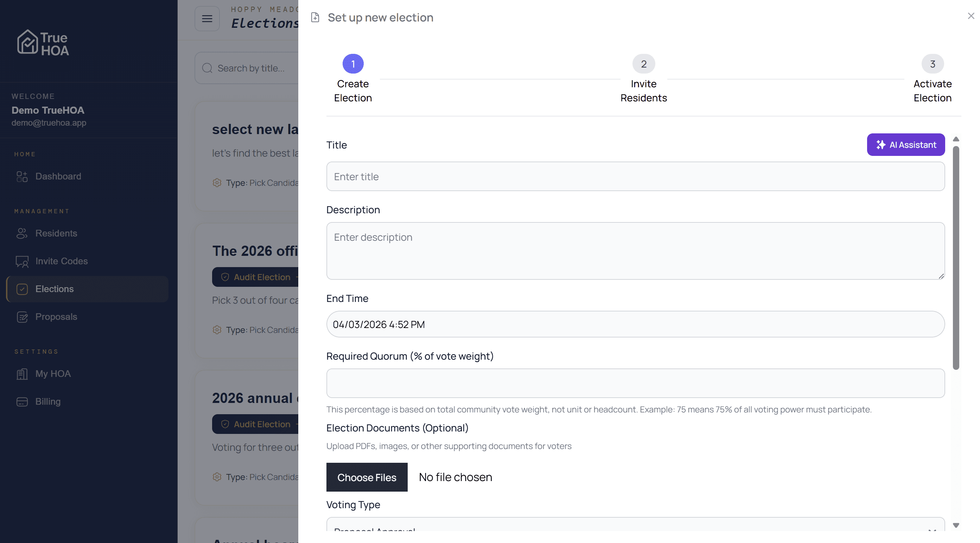Click the Invite Codes sidebar icon

(x=22, y=261)
